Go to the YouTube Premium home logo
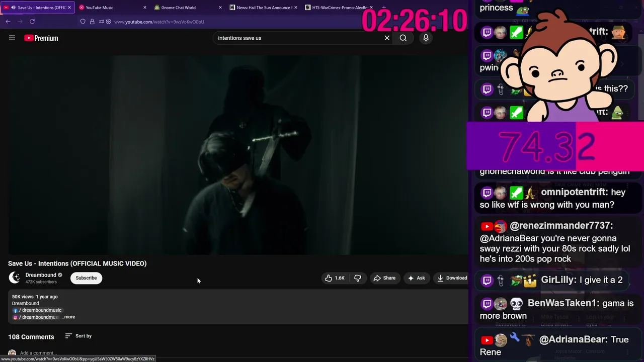The image size is (644, 362). click(41, 38)
